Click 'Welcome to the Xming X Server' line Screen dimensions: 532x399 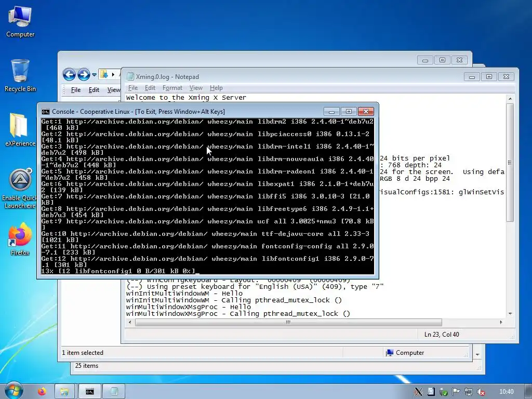pos(187,98)
